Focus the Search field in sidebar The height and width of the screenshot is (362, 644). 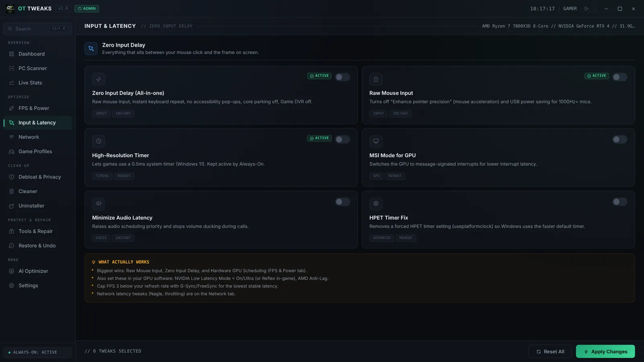pyautogui.click(x=38, y=29)
